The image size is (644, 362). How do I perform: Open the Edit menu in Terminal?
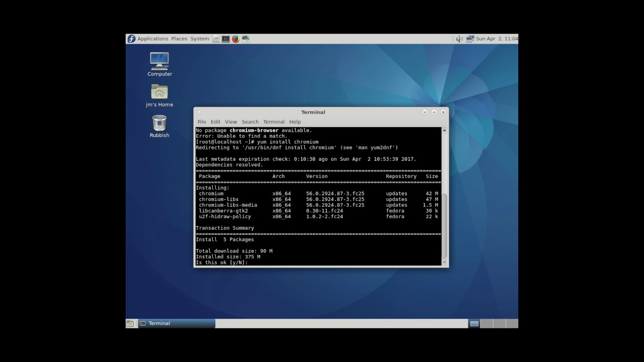[x=215, y=122]
